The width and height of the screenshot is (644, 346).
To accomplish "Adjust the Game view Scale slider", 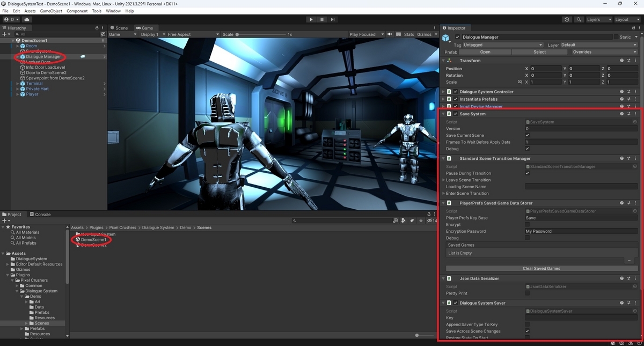I will [261, 34].
